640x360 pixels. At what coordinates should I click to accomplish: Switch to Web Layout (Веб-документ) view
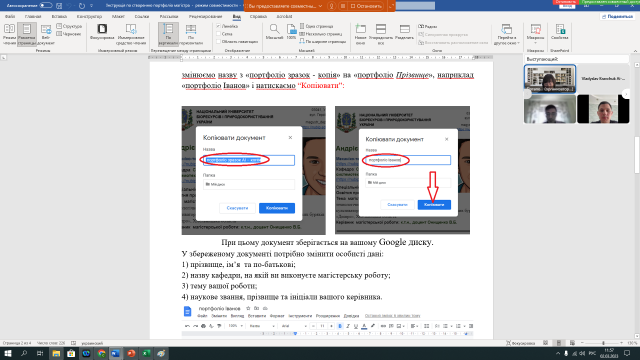46,34
